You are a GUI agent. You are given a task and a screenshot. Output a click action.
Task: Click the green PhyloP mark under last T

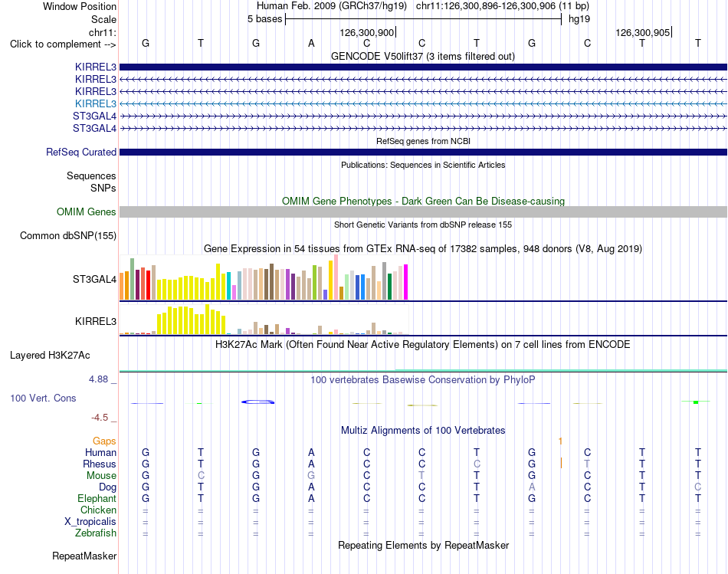(x=696, y=402)
